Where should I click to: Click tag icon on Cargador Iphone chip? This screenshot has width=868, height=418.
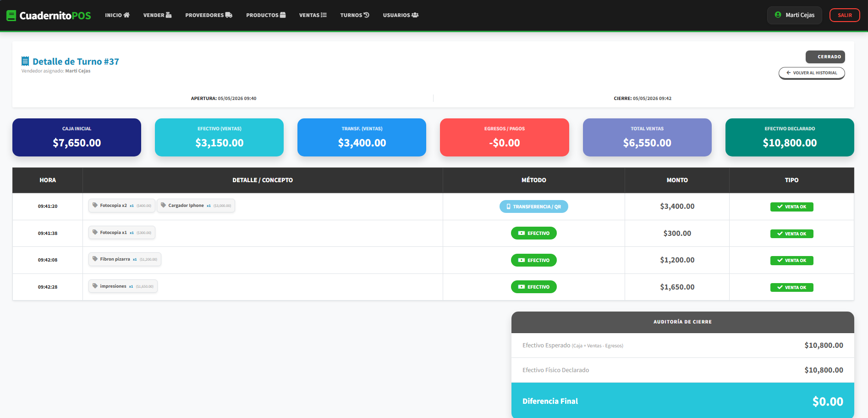click(163, 205)
